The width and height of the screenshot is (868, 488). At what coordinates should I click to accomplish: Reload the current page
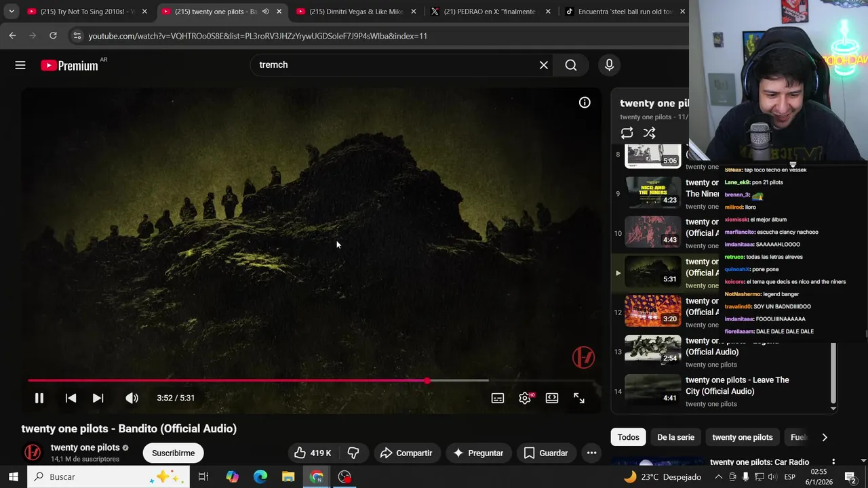[x=53, y=35]
